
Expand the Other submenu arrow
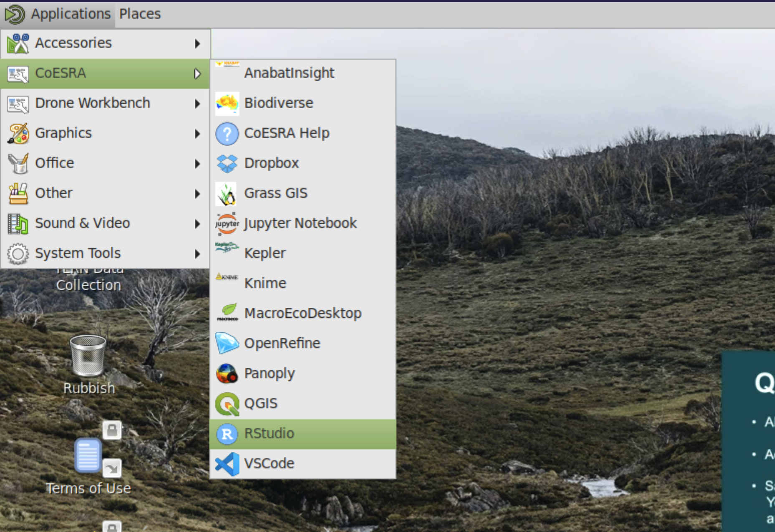coord(198,194)
